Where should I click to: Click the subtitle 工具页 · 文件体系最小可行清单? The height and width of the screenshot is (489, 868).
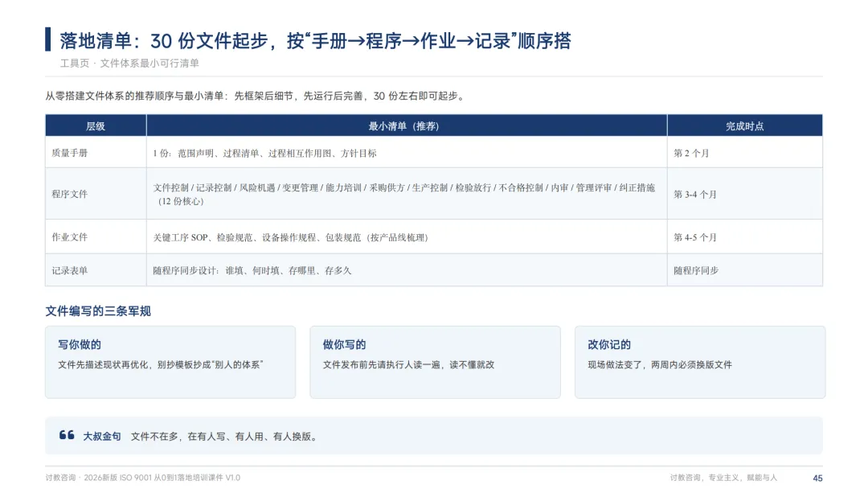point(129,63)
